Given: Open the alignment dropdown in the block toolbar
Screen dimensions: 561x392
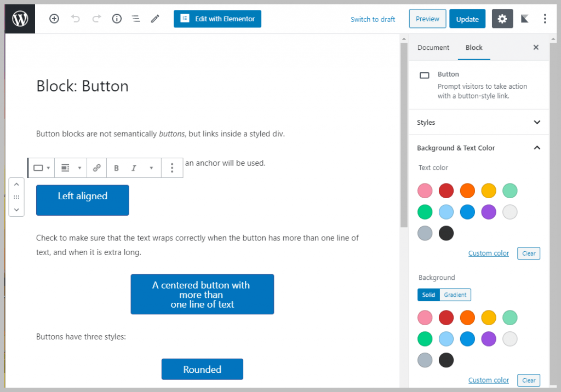Looking at the screenshot, I should coord(70,168).
